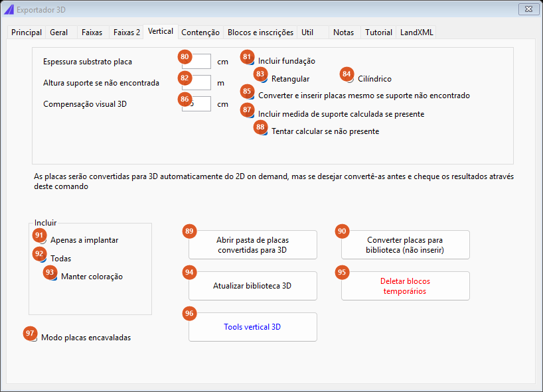The width and height of the screenshot is (543, 392).
Task: Select the Retangular radio option
Action: coord(286,79)
